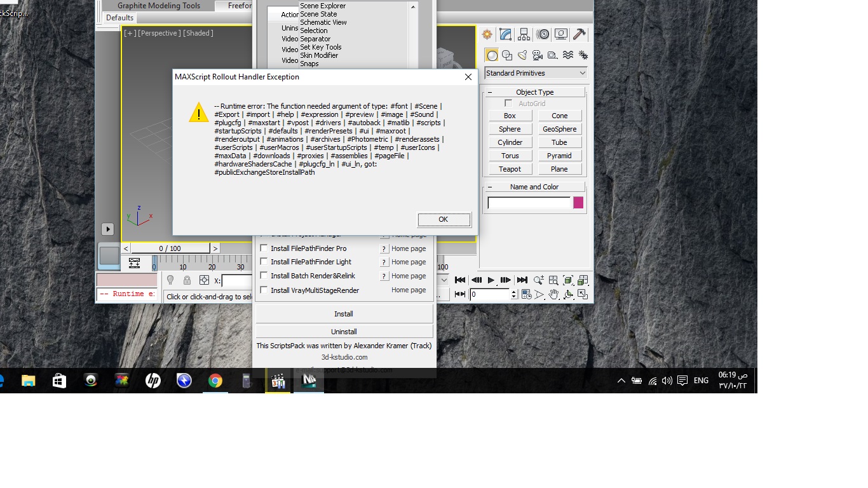868x488 pixels.
Task: Toggle Key Mode button beside frame field
Action: click(x=460, y=294)
